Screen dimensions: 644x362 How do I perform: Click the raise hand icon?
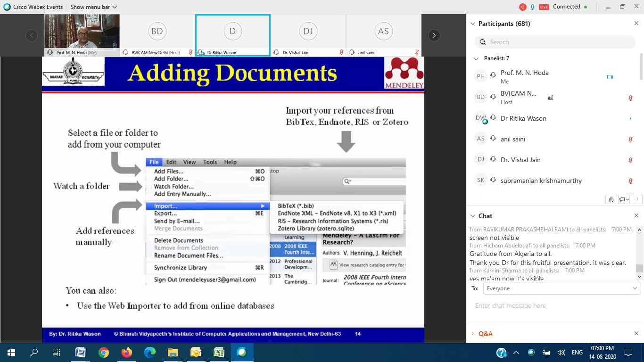611,199
